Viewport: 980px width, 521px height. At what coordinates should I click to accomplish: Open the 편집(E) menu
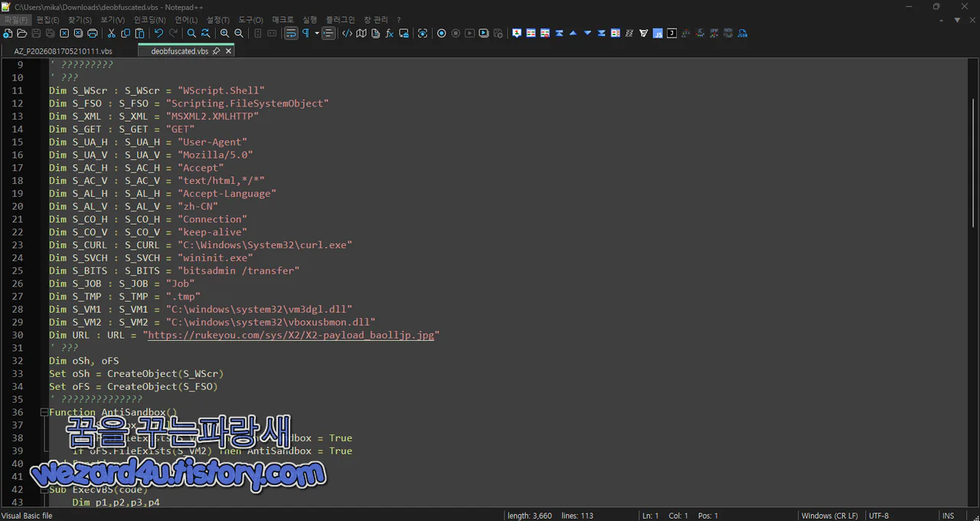(x=47, y=19)
